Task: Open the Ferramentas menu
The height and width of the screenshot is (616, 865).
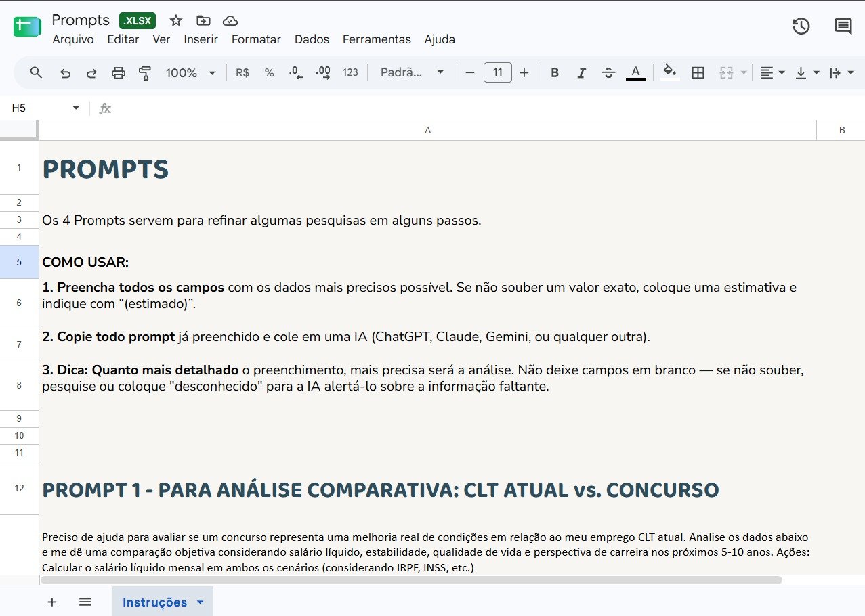Action: coord(377,39)
